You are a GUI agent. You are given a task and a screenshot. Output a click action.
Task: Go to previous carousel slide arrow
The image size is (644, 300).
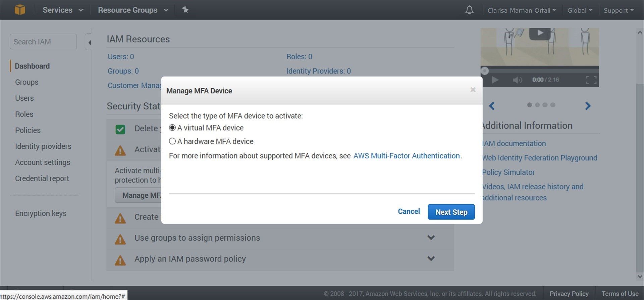pos(492,106)
